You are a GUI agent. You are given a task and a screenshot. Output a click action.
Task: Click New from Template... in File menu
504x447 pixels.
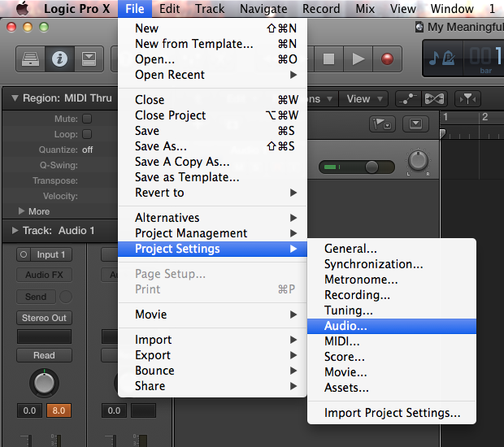(x=212, y=44)
